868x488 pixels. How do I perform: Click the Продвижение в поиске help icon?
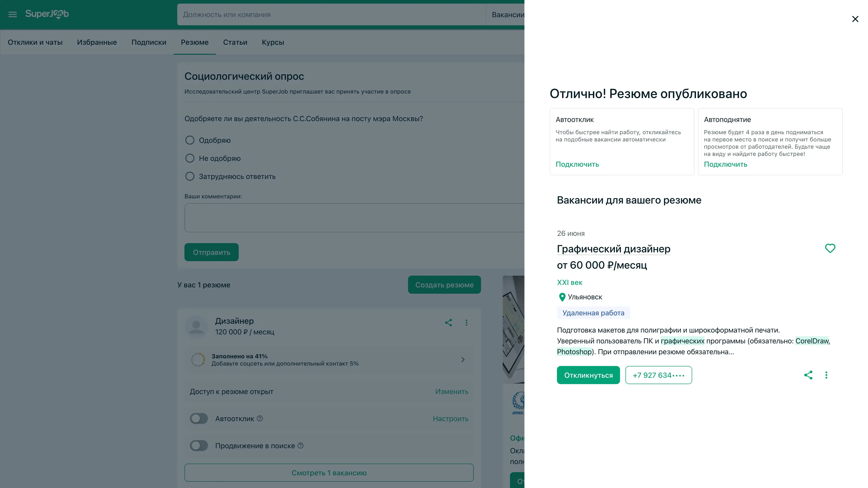coord(300,446)
